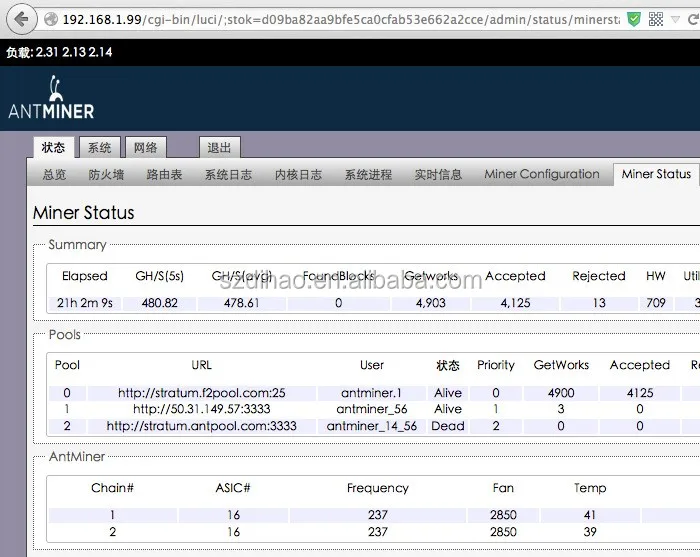The height and width of the screenshot is (557, 700).
Task: Open the 总览 overview subtab
Action: [x=54, y=175]
